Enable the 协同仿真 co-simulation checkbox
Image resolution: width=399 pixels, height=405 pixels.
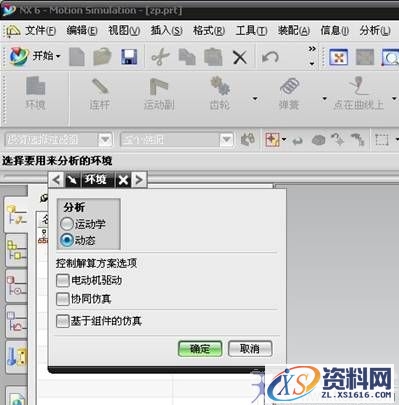(x=63, y=299)
